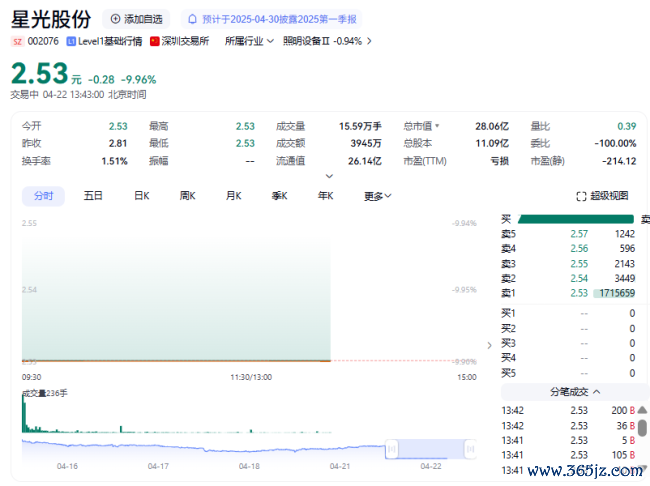The width and height of the screenshot is (650, 486).
Task: Click the tick list scrollbar thumb
Action: [x=642, y=428]
